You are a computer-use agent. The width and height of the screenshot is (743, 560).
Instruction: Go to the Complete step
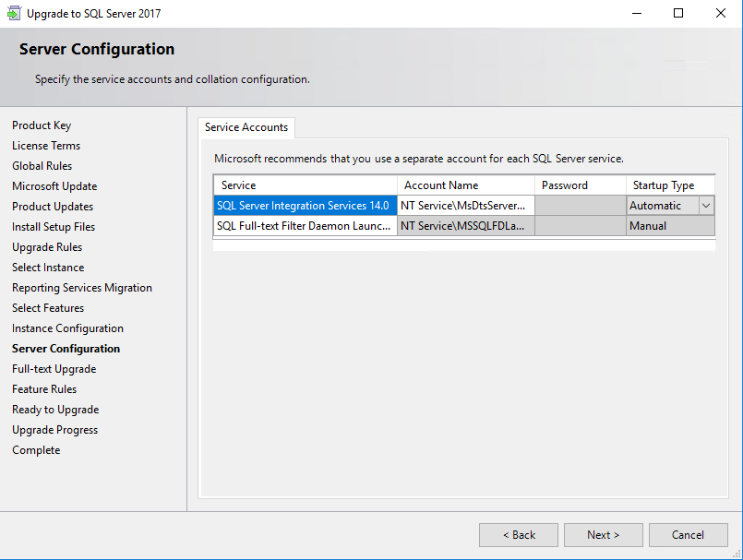click(x=36, y=450)
